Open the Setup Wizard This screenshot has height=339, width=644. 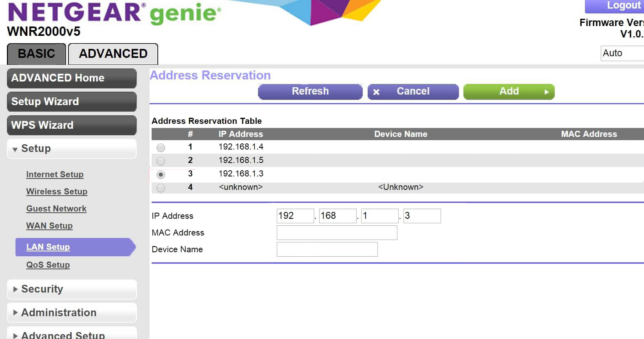click(72, 102)
